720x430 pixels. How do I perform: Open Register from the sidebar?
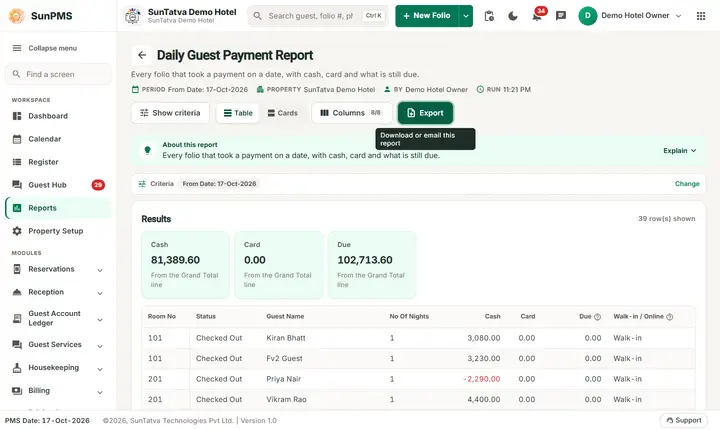point(58,162)
